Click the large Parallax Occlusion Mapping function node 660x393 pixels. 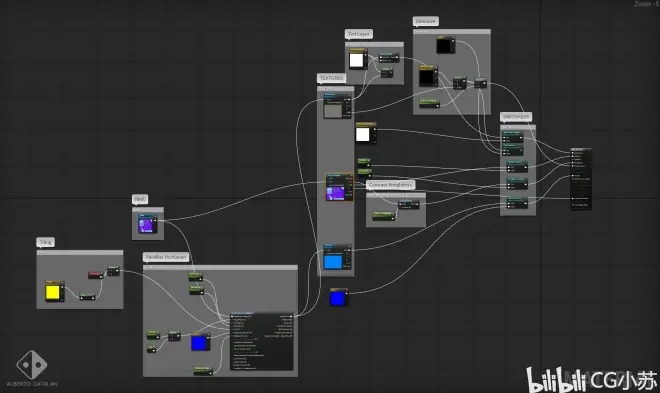(x=261, y=341)
